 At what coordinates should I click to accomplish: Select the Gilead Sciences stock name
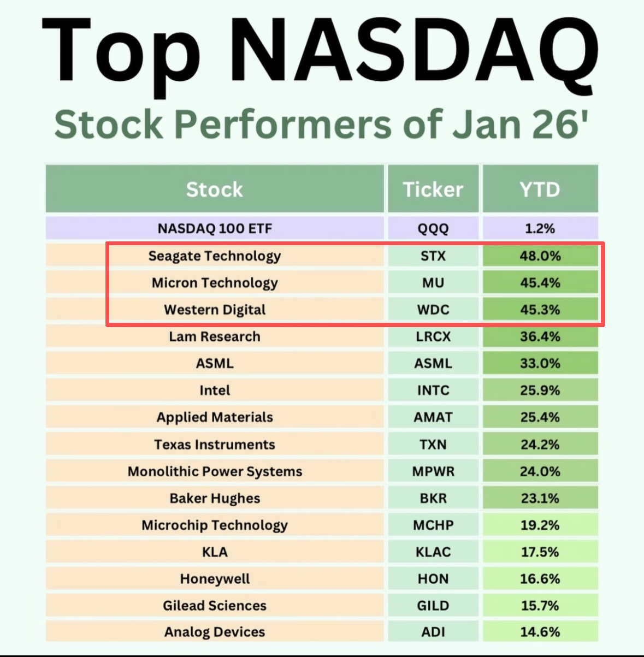[215, 605]
